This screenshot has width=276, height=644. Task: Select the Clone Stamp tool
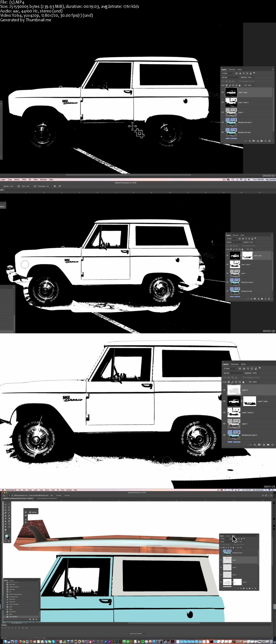tap(5, 516)
